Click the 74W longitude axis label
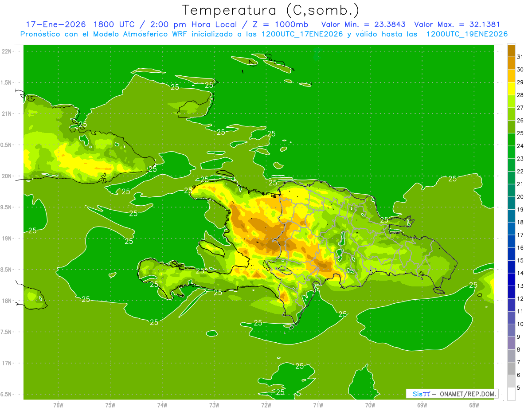532x411 pixels. click(x=162, y=405)
